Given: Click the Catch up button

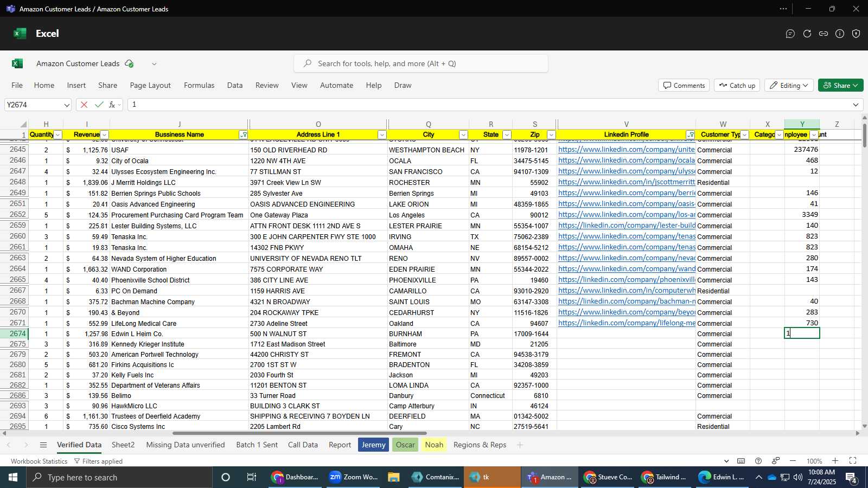Looking at the screenshot, I should click(737, 86).
